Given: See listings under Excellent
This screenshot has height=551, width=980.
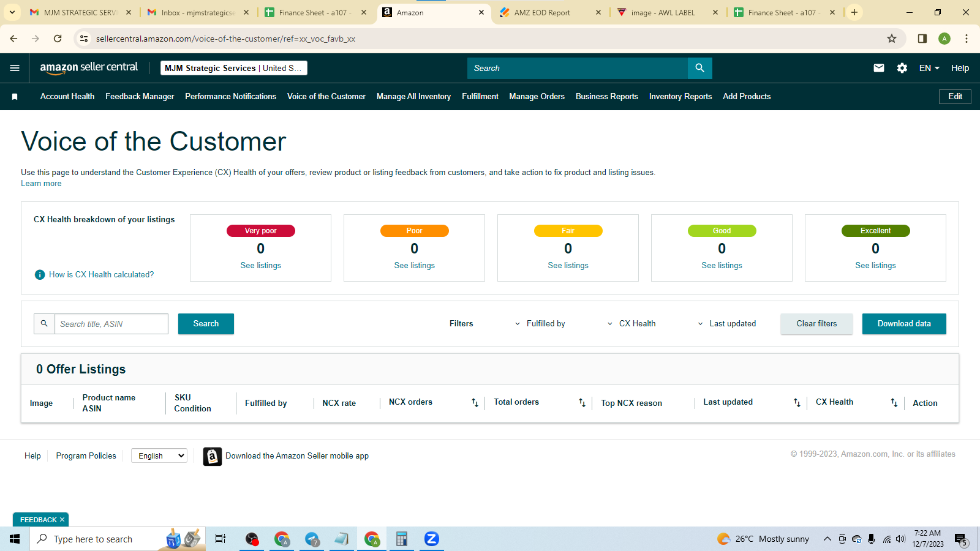Looking at the screenshot, I should 875,266.
